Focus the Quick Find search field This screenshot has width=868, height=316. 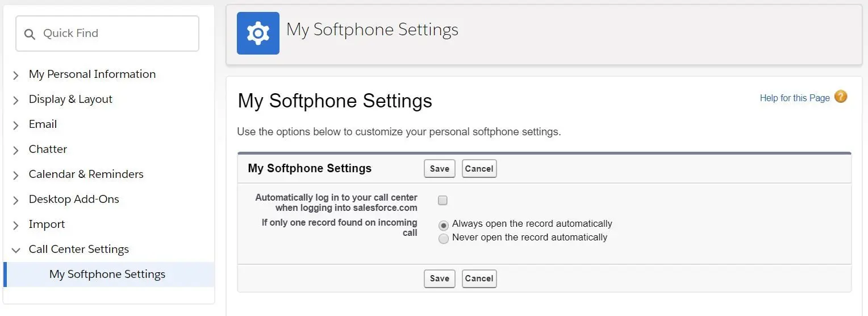(107, 34)
